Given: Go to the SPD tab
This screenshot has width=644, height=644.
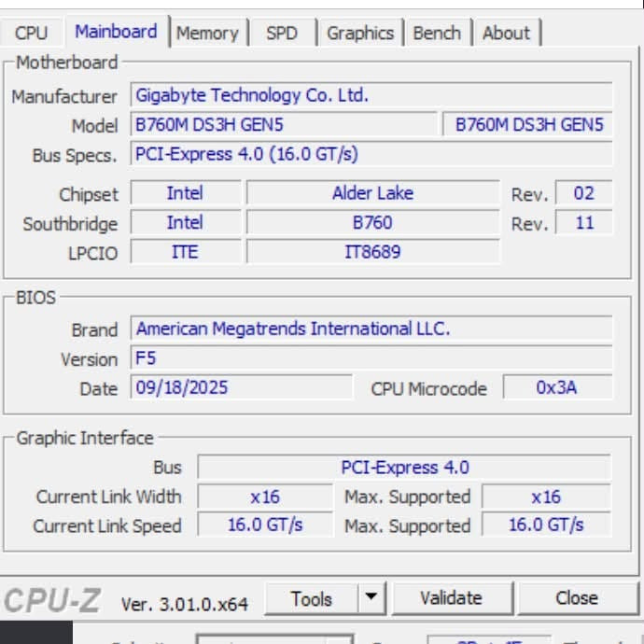Looking at the screenshot, I should [x=282, y=33].
